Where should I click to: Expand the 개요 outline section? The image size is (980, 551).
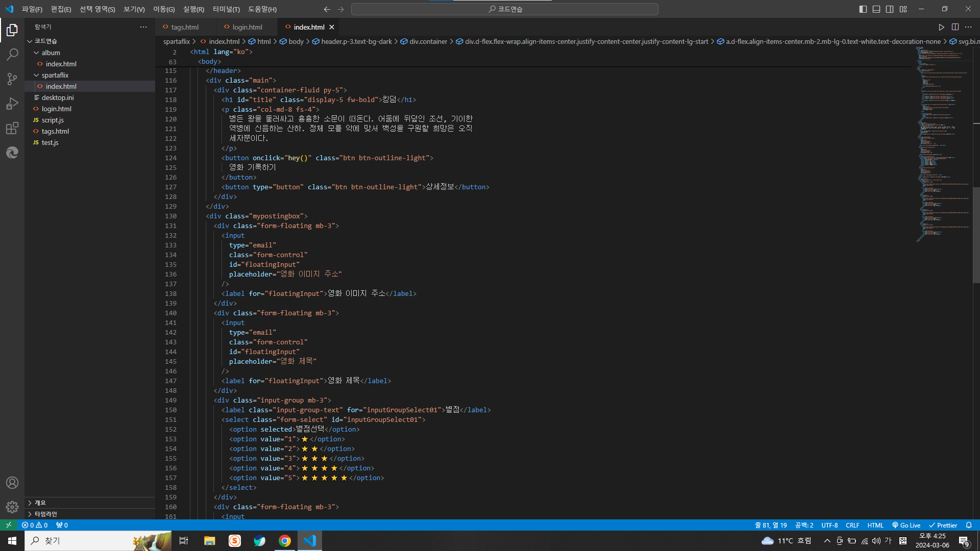tap(90, 503)
